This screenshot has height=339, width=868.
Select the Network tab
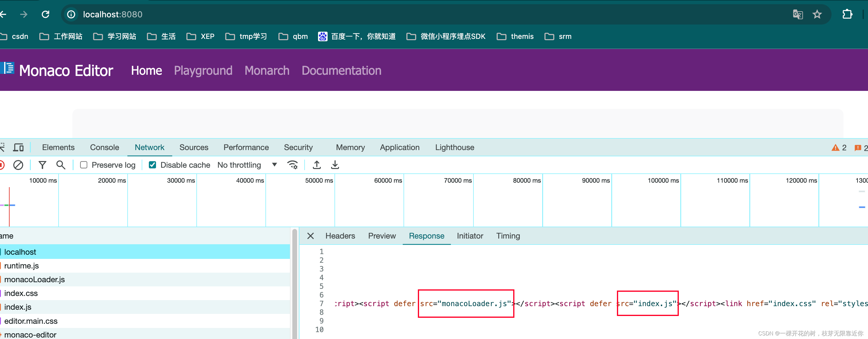(x=150, y=147)
